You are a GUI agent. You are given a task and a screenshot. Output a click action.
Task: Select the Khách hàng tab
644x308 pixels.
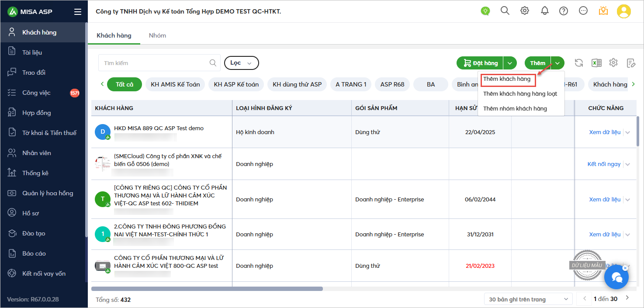pyautogui.click(x=114, y=35)
